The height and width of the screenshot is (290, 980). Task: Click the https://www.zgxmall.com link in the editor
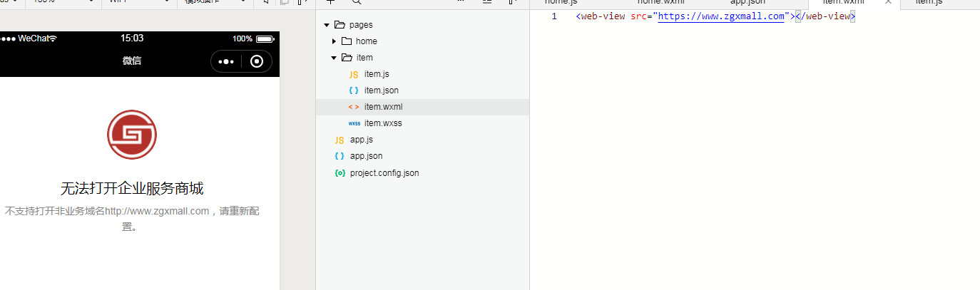[721, 16]
